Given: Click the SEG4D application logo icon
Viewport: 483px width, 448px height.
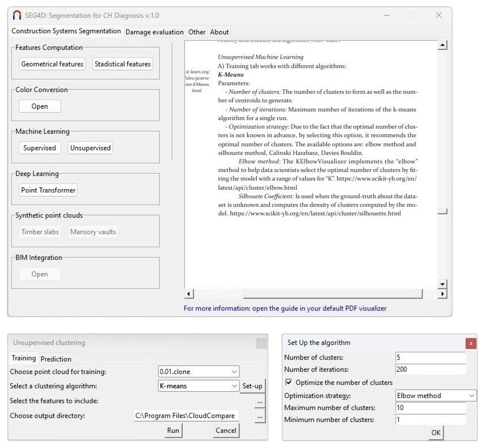Looking at the screenshot, I should (x=17, y=15).
